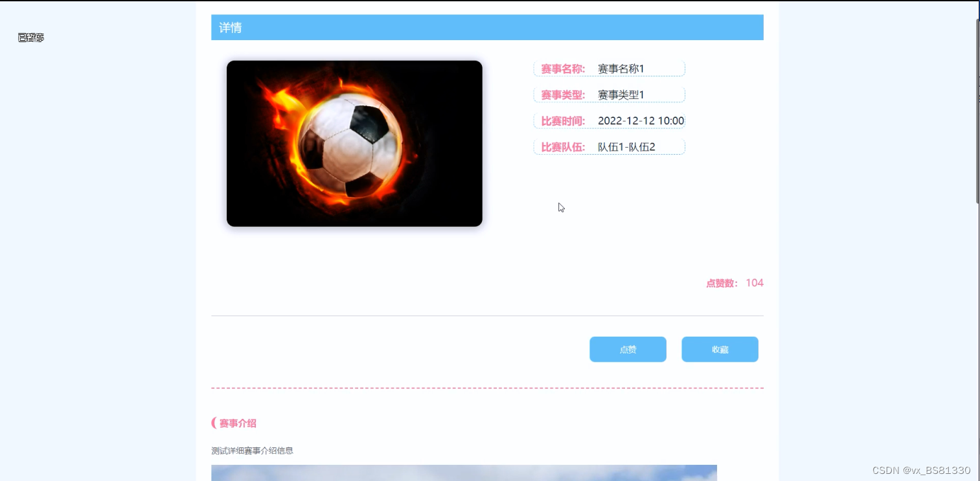Open the flaming soccer ball event image
Image resolution: width=980 pixels, height=481 pixels.
(354, 144)
